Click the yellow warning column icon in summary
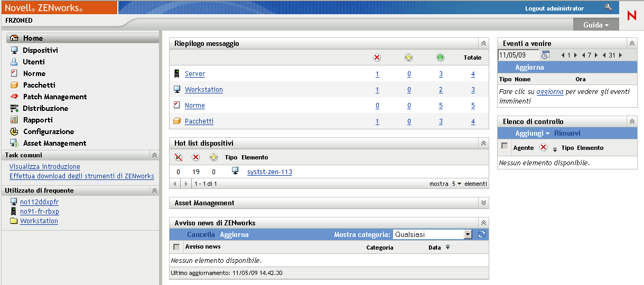The image size is (644, 285). pyautogui.click(x=408, y=58)
